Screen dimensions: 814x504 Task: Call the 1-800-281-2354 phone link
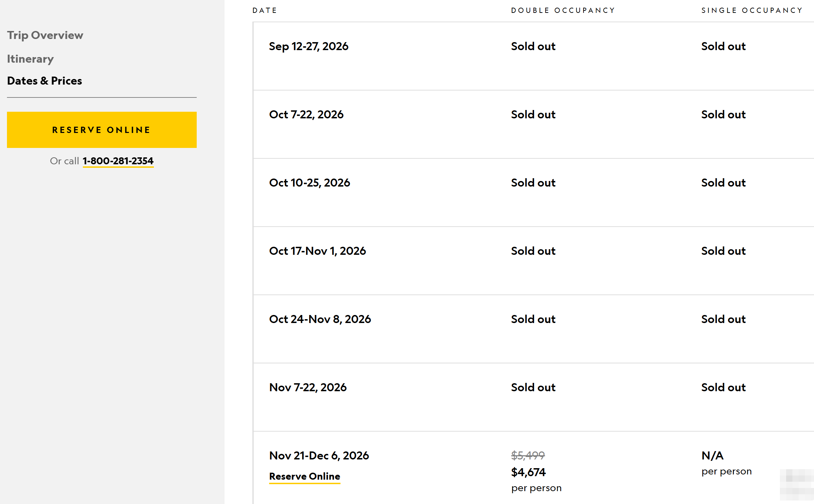118,161
